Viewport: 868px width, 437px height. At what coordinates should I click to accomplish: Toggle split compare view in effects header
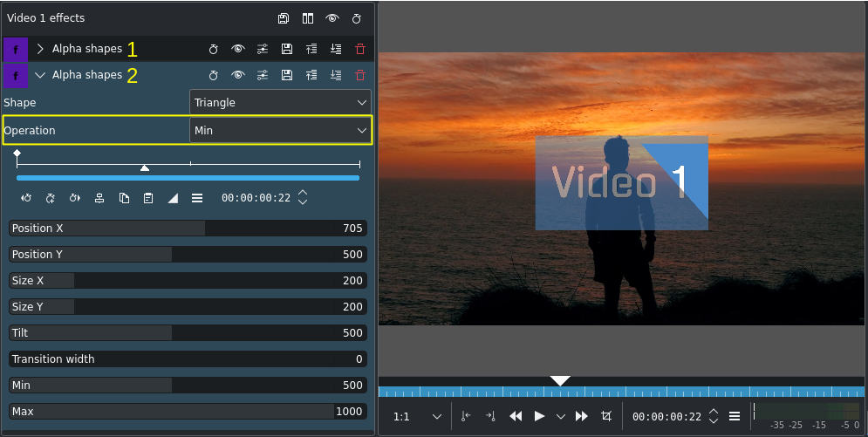[x=308, y=18]
